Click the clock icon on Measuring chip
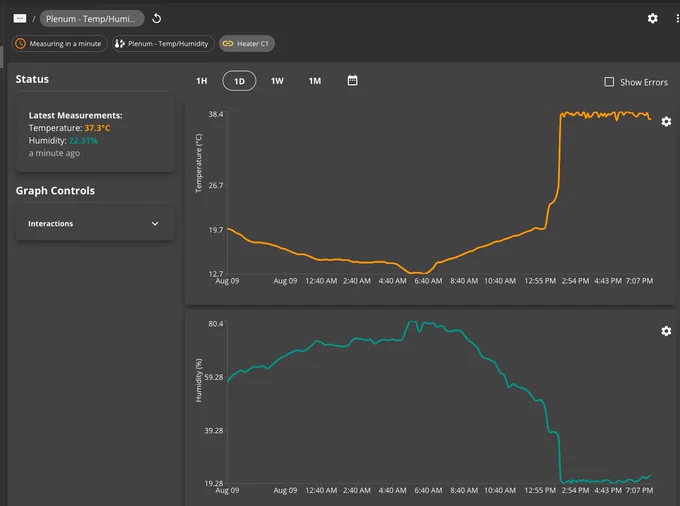 point(20,43)
